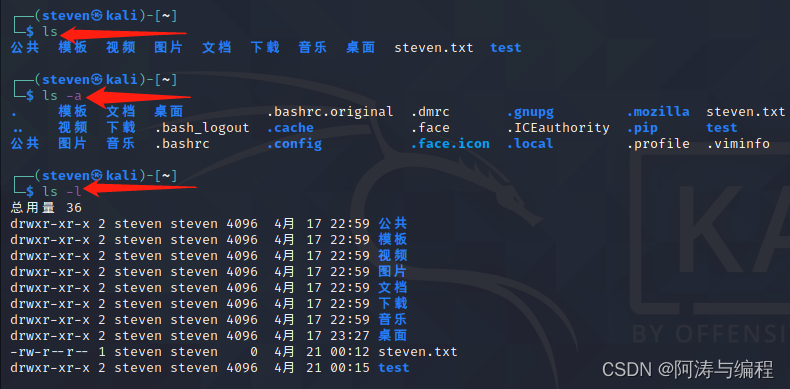This screenshot has width=790, height=389.
Task: Click 图片 in the ls -l listing
Action: pos(392,272)
